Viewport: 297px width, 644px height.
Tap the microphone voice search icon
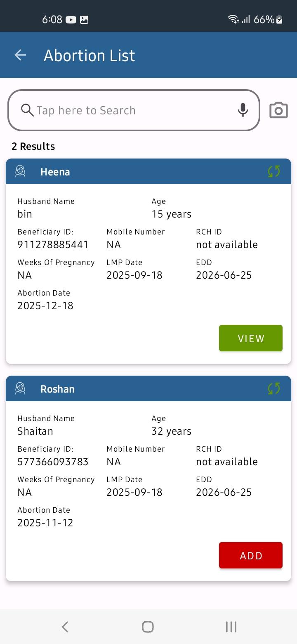pos(243,110)
